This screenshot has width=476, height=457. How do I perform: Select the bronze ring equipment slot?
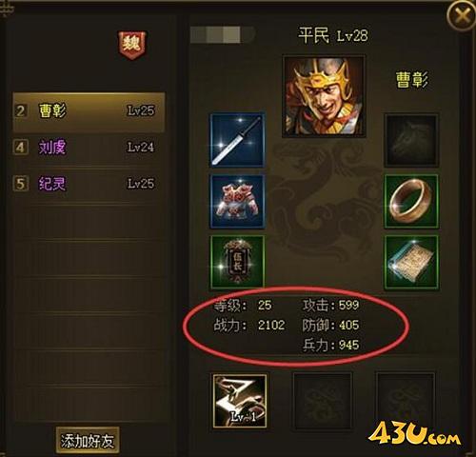(411, 201)
